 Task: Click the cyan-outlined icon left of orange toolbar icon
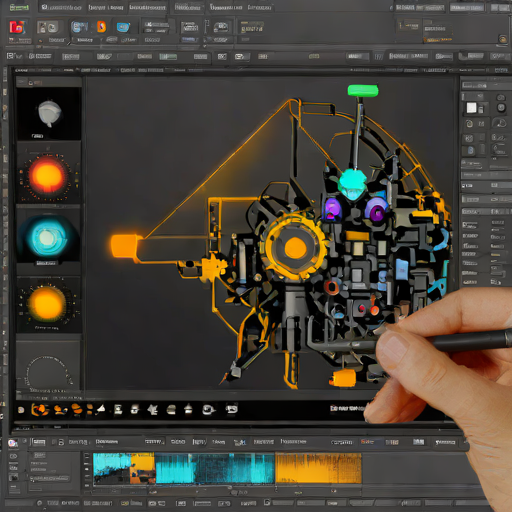[79, 27]
